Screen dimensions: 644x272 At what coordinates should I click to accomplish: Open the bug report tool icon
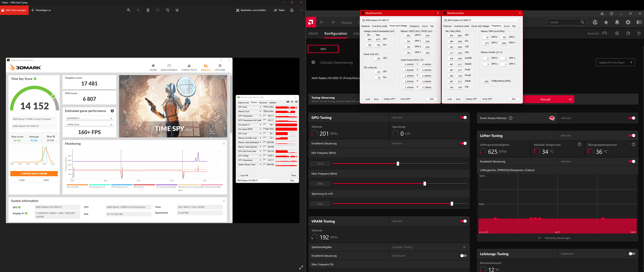(602, 14)
